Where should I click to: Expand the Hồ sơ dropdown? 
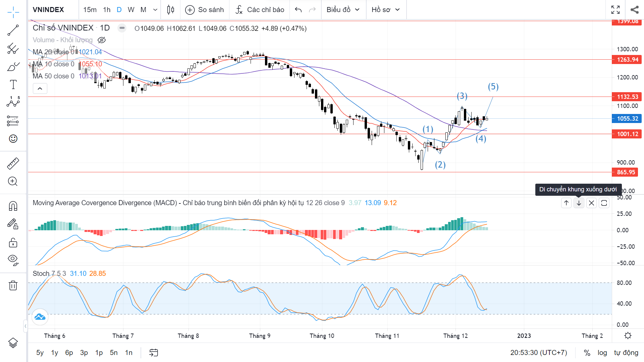385,10
